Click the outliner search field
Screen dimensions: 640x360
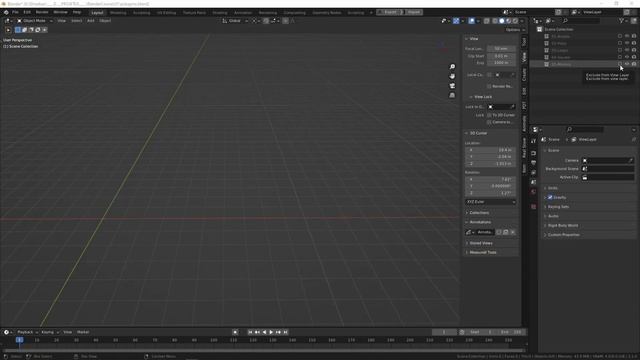tap(581, 20)
